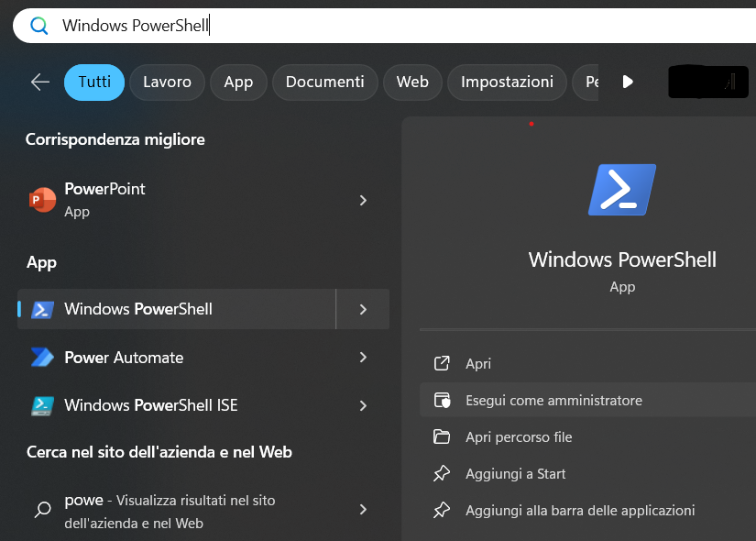Click the PowerPoint app icon

click(x=42, y=200)
